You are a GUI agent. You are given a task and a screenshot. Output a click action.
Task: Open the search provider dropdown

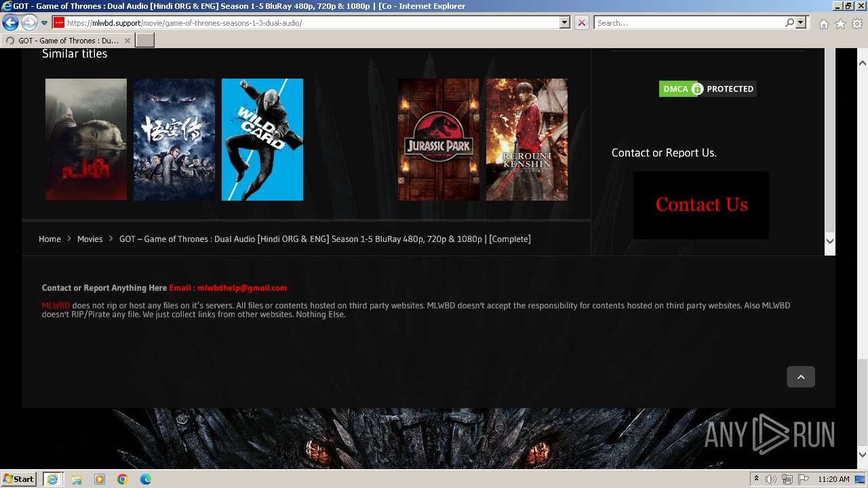[801, 22]
